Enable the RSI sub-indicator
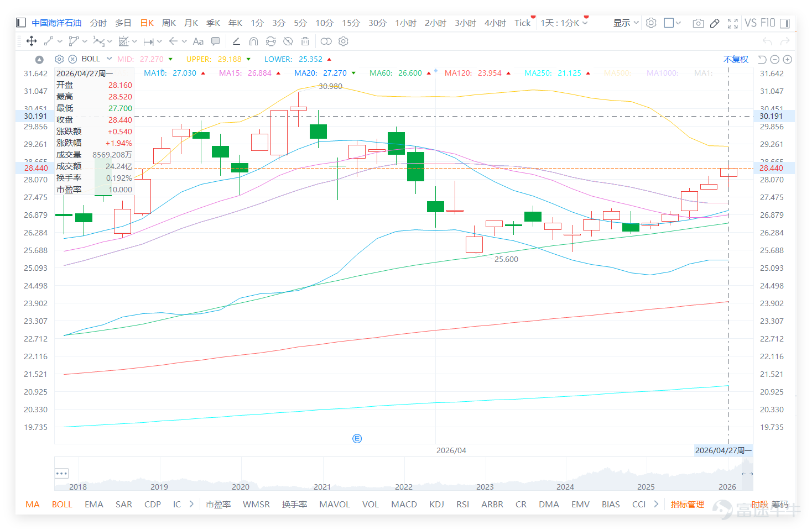Viewport: 812px width, 530px height. click(x=462, y=504)
